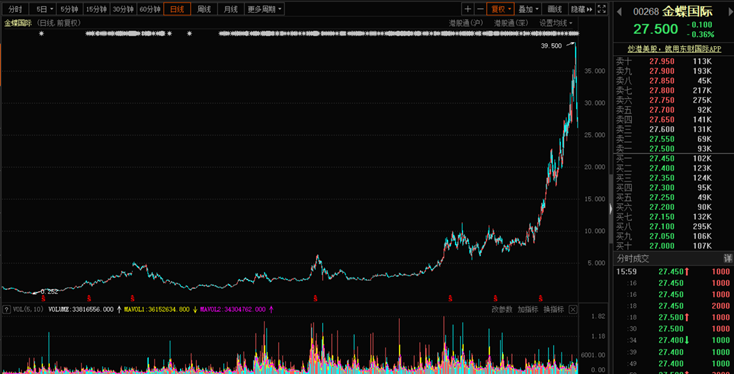Click the current price 27.500 display

coord(655,29)
